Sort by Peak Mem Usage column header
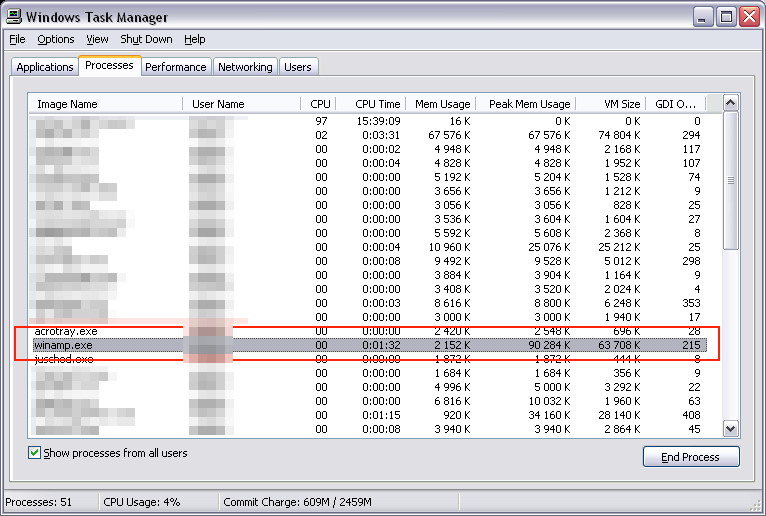This screenshot has width=766, height=516. [526, 104]
